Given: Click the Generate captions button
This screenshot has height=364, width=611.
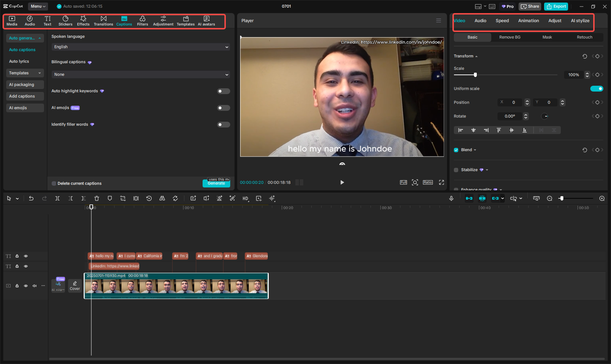Looking at the screenshot, I should click(216, 183).
